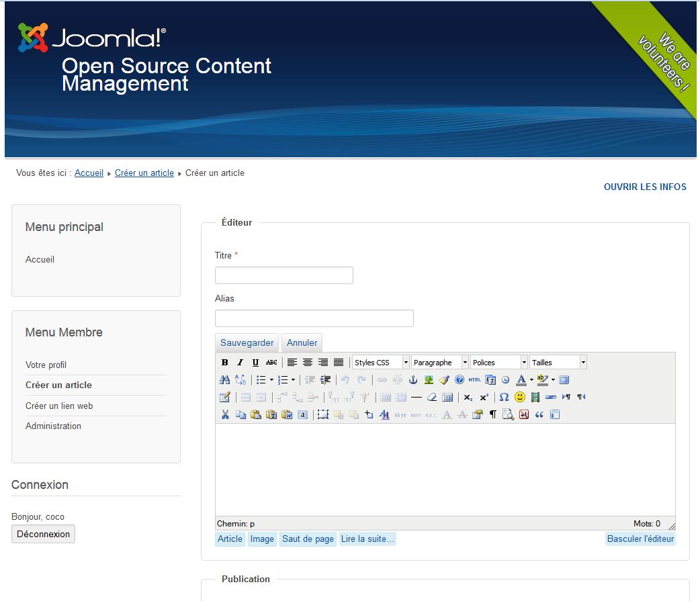Follow Créer un article breadcrumb link
Viewport: 700px width, 601px height.
(144, 173)
